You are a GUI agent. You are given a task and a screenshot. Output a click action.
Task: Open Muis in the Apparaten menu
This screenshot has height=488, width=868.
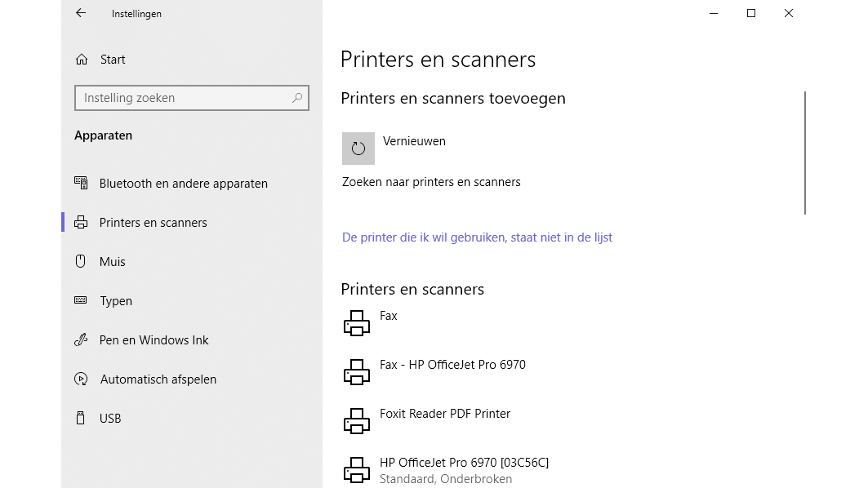(111, 261)
